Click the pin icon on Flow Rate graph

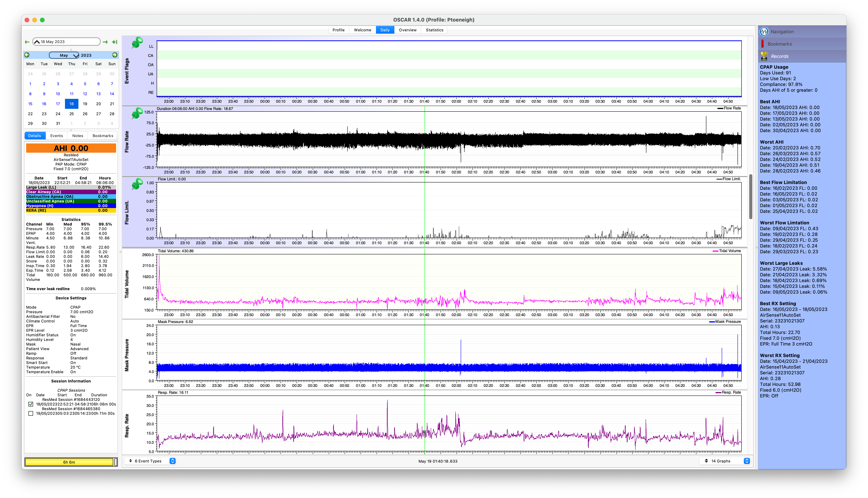(137, 113)
